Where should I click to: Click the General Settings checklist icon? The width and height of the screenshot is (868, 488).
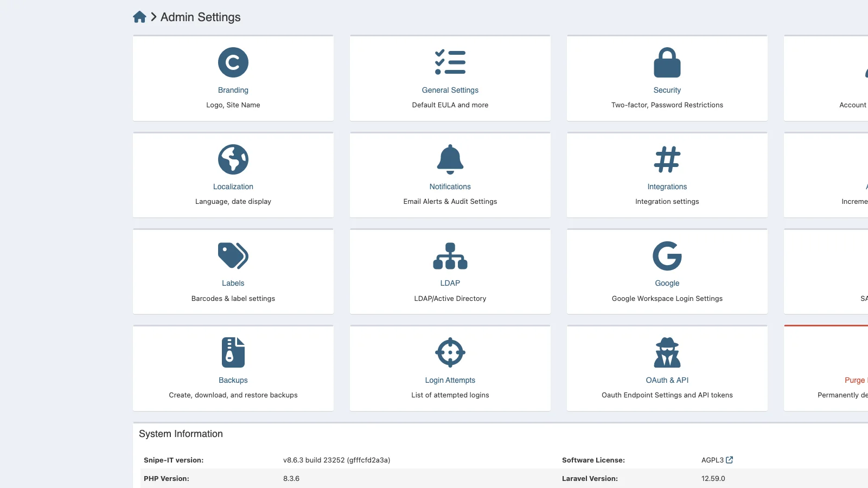(x=450, y=62)
